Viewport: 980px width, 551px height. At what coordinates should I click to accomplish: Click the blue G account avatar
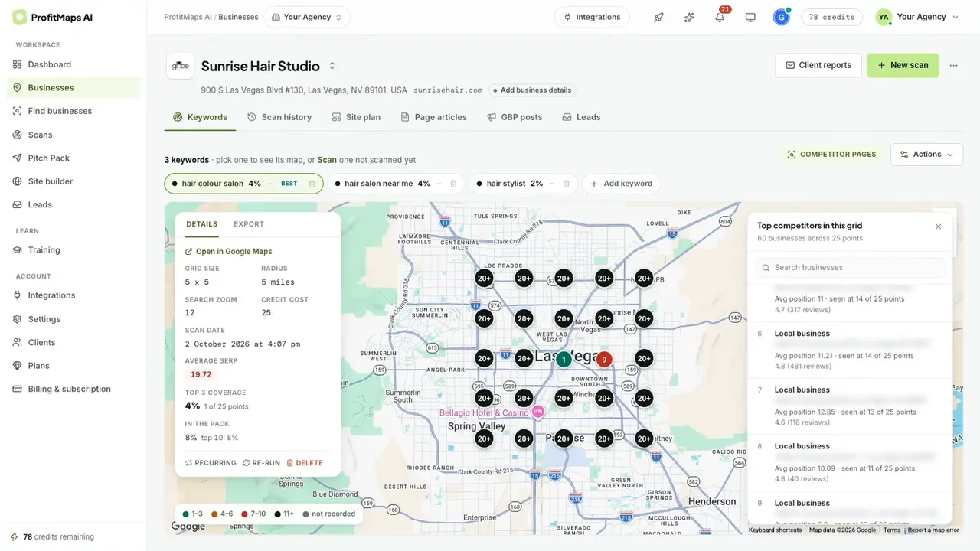tap(781, 17)
